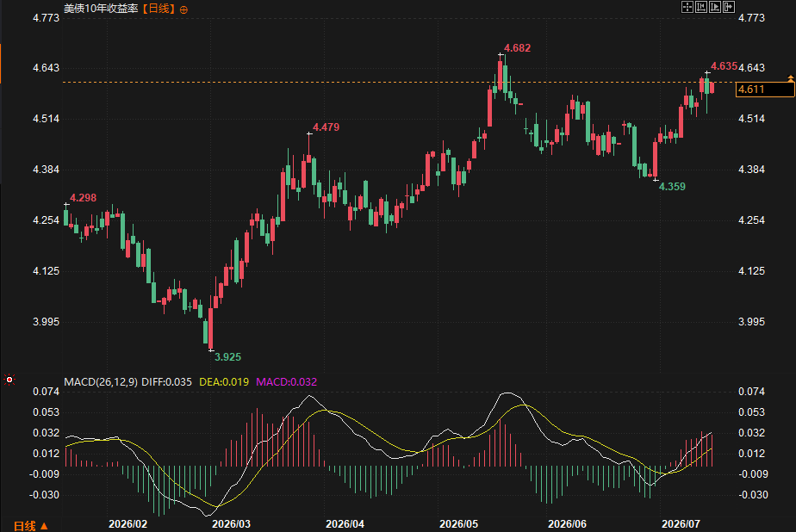Image resolution: width=796 pixels, height=532 pixels.
Task: Open the 日线 period selector at the bottom left
Action: (x=30, y=526)
